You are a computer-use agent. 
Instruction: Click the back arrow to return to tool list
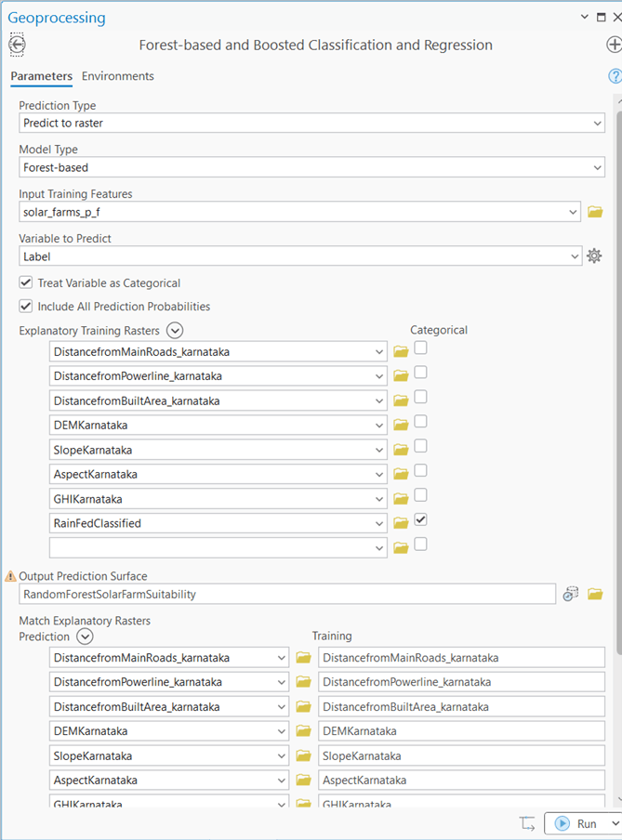coord(16,44)
